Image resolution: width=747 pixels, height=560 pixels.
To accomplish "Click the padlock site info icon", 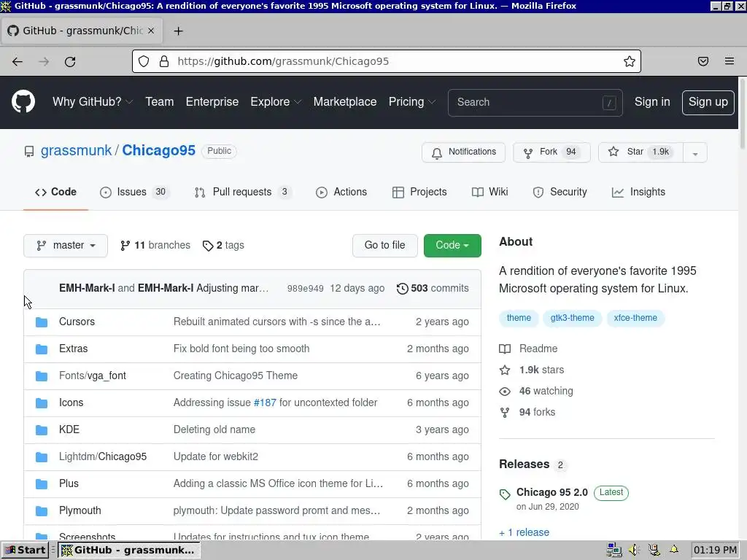I will click(164, 61).
